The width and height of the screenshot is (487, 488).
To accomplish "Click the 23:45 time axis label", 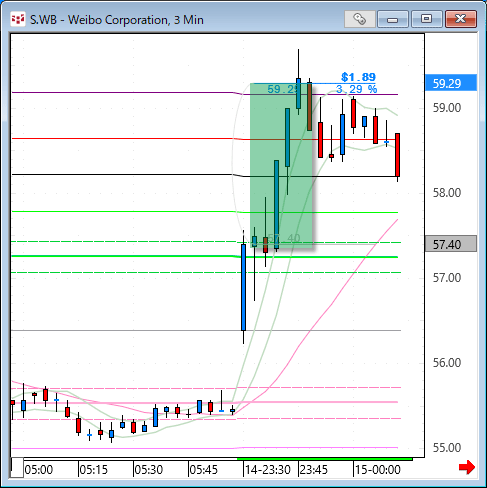I will click(x=314, y=470).
